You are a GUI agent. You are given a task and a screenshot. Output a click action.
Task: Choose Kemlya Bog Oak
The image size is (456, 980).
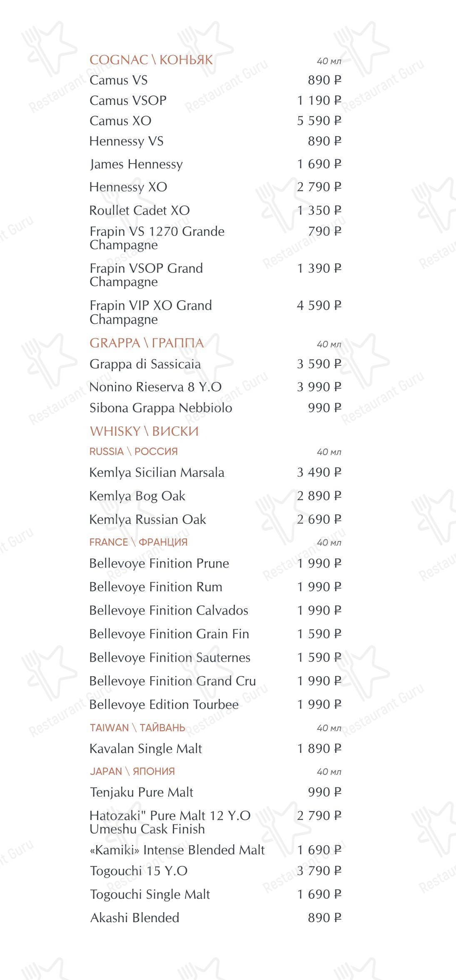[137, 496]
